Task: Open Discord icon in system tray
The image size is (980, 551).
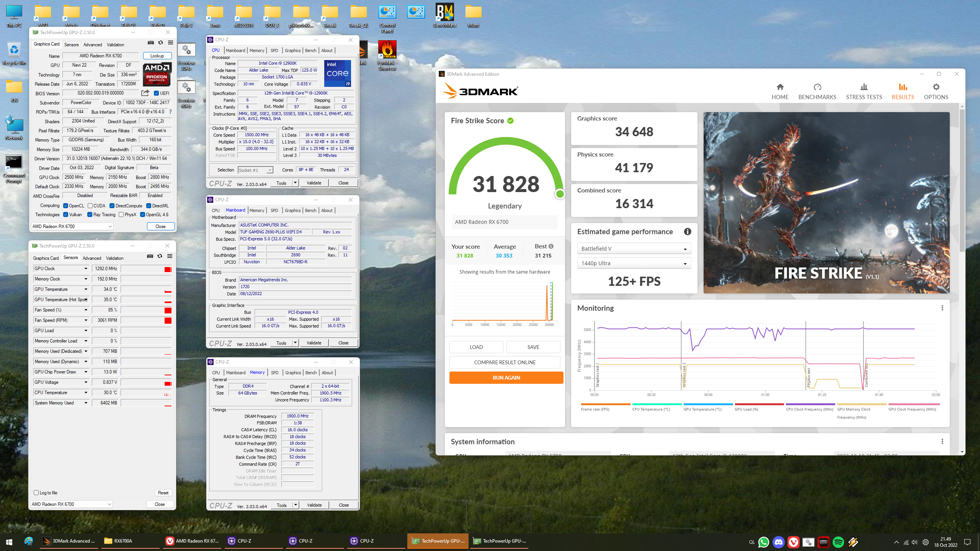Action: pyautogui.click(x=778, y=542)
